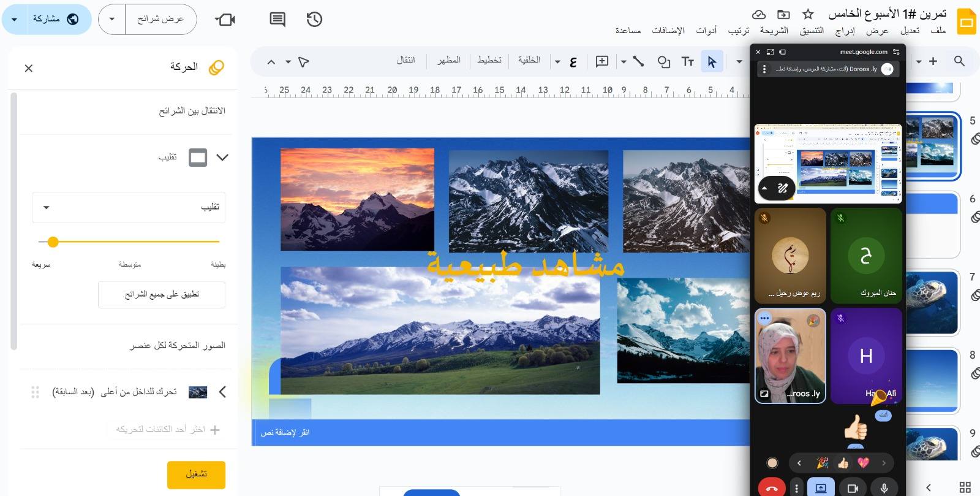Viewport: 980px width, 496px height.
Task: Star the presentation as favorite
Action: 808,14
